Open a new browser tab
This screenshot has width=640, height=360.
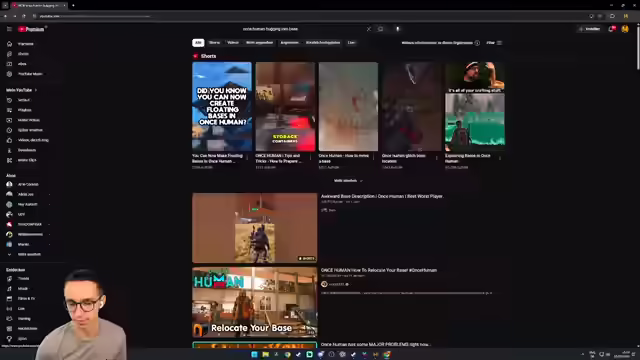(73, 5)
